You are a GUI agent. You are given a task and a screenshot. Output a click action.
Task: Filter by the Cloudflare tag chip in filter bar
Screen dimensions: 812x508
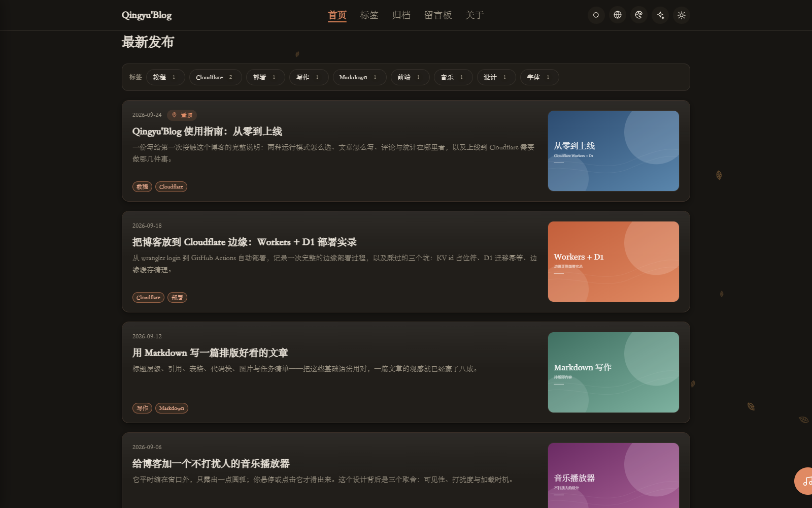[215, 77]
